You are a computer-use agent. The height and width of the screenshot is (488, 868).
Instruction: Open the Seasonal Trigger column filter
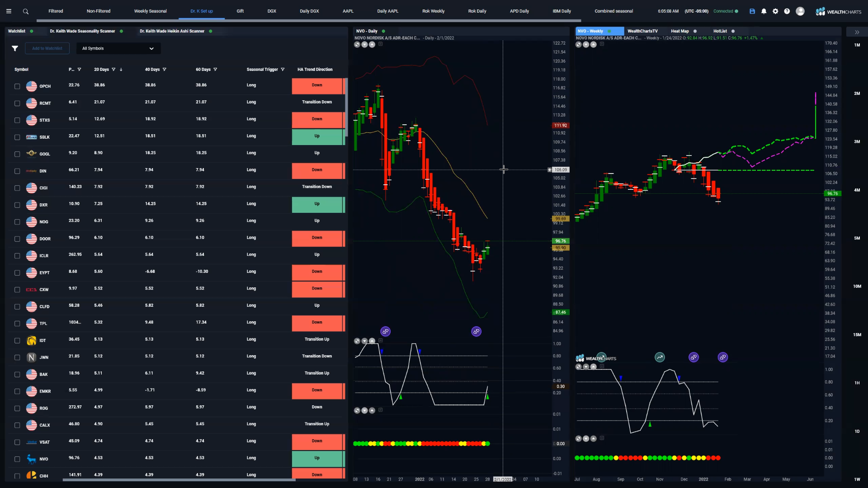coord(283,70)
